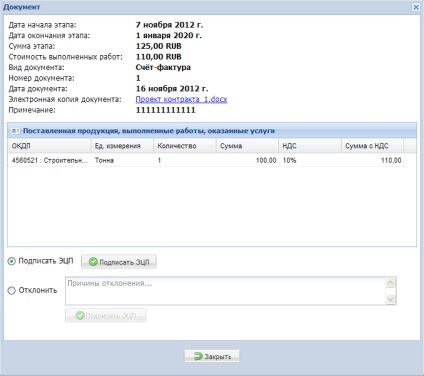The height and width of the screenshot is (376, 424).
Task: Collapse the Поставленная продукция panel icon
Action: tap(15, 131)
